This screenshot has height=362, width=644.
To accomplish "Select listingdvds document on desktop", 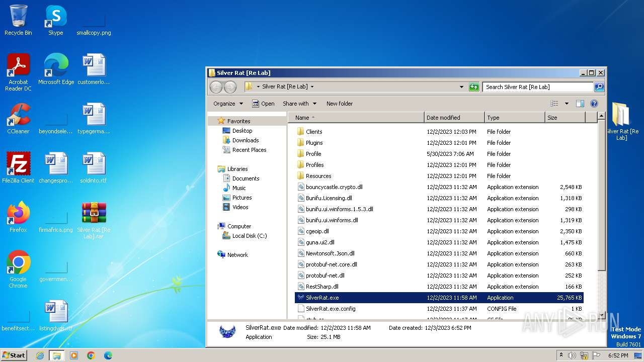I will (56, 316).
